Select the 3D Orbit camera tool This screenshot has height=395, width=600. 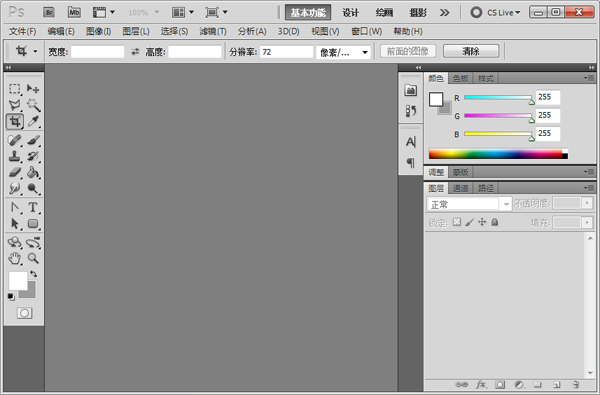[x=33, y=242]
